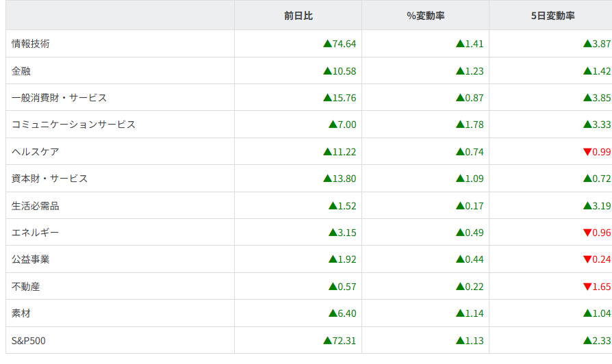The image size is (612, 364).
Task: Click the green up arrow beside 1.78
Action: [x=460, y=125]
